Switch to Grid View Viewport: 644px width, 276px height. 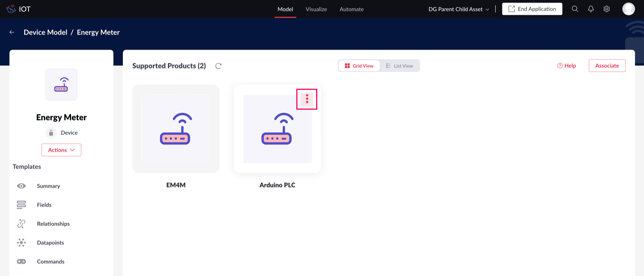[359, 66]
